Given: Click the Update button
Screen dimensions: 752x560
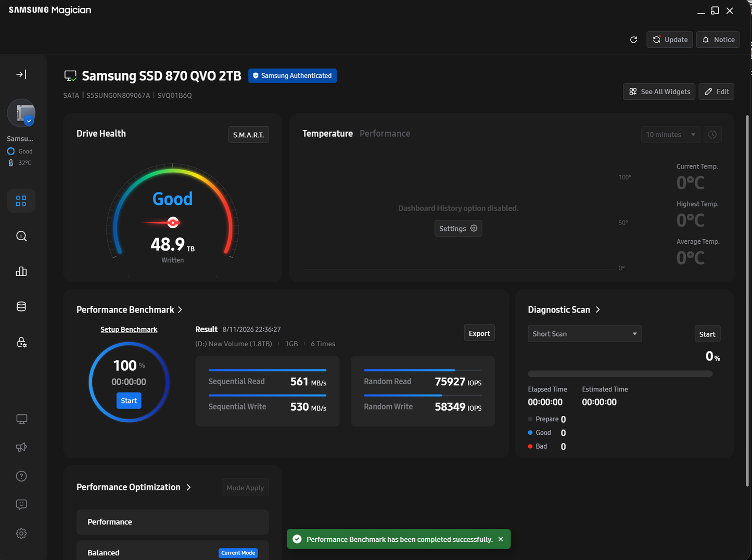Looking at the screenshot, I should pyautogui.click(x=670, y=40).
